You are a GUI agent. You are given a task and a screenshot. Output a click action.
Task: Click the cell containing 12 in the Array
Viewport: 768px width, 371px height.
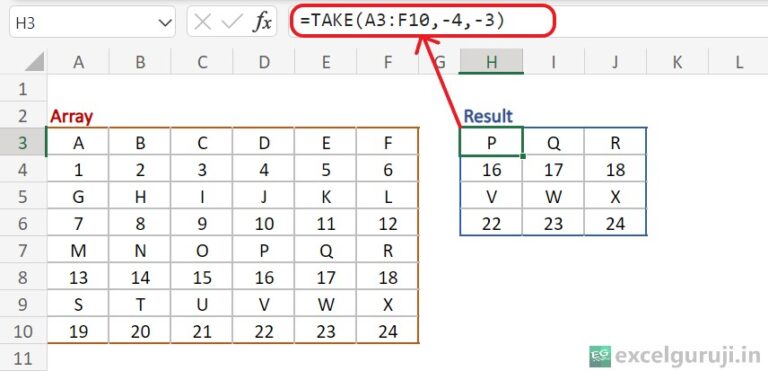coord(388,223)
